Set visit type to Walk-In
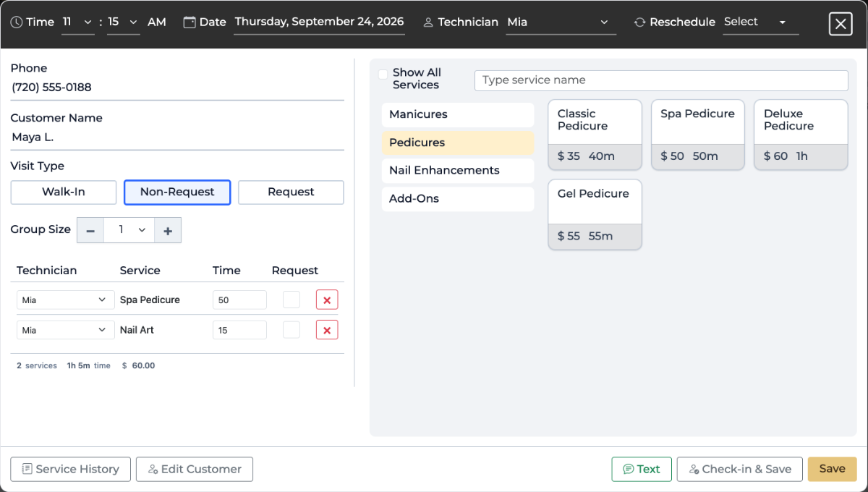This screenshot has height=492, width=868. 64,192
